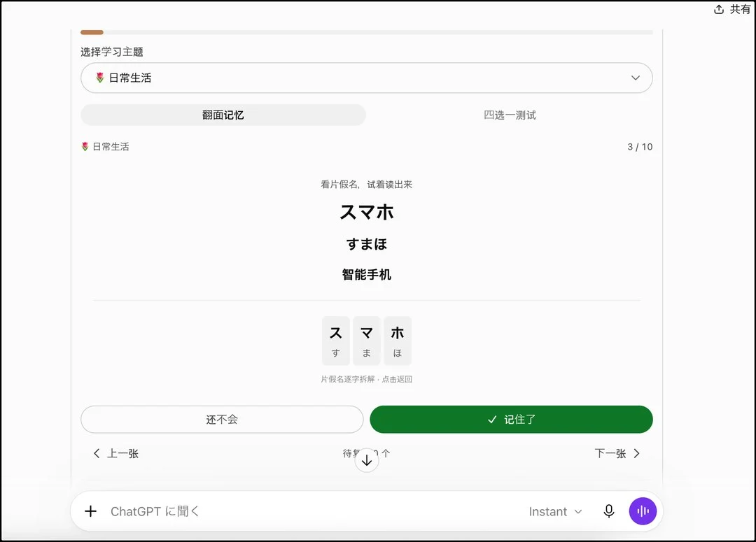Viewport: 756px width, 542px height.
Task: Select the マ character tile
Action: click(x=366, y=341)
